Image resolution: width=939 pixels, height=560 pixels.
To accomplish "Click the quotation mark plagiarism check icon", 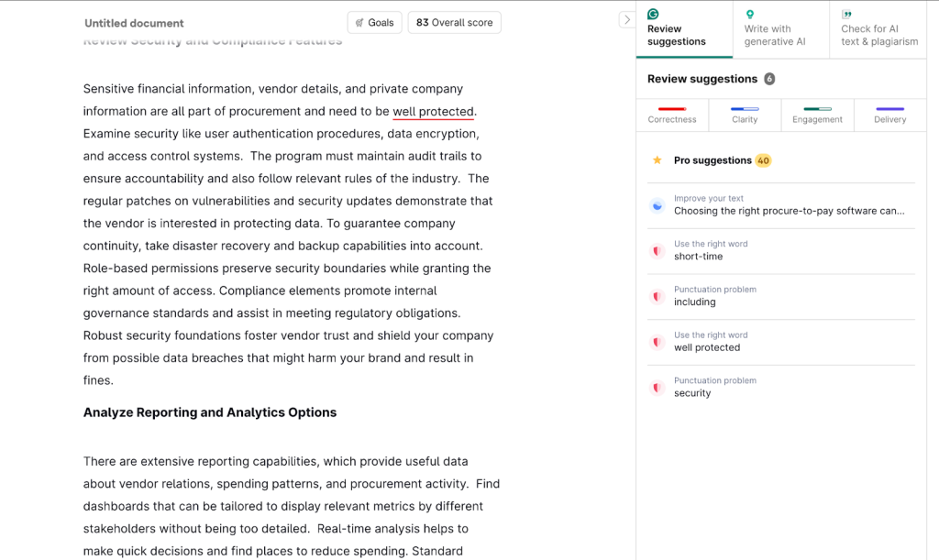I will [846, 15].
